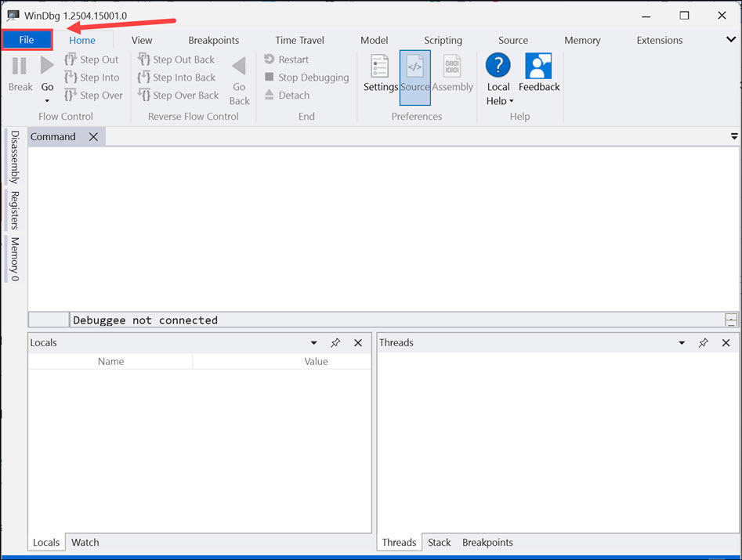742x560 pixels.
Task: Open the Registers side panel
Action: coord(15,211)
